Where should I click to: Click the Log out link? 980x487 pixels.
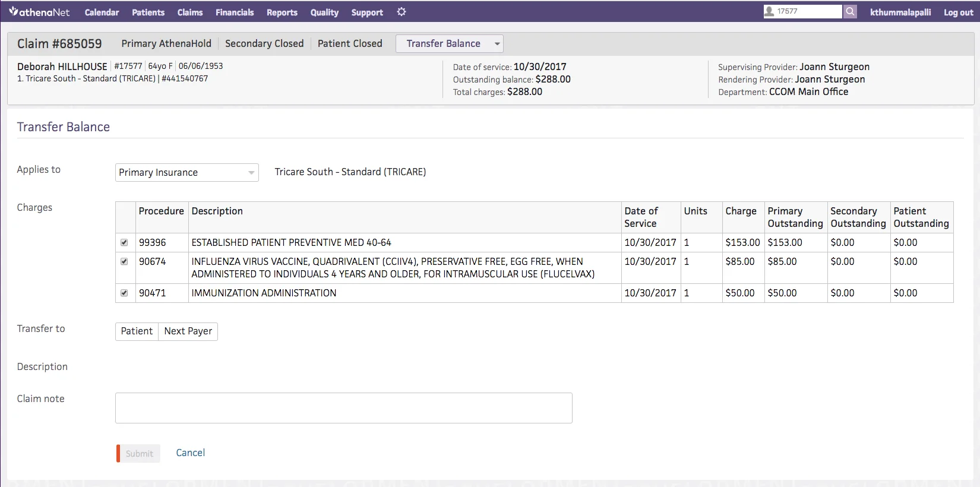[x=958, y=12]
